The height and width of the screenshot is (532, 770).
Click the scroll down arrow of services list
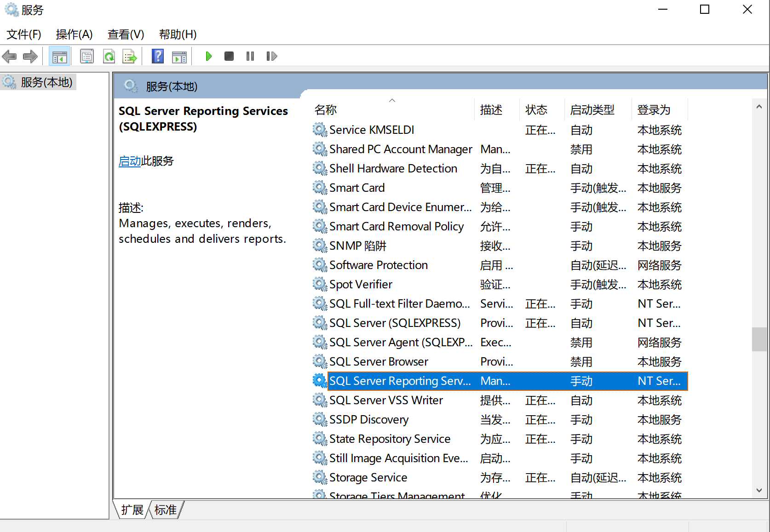click(759, 490)
